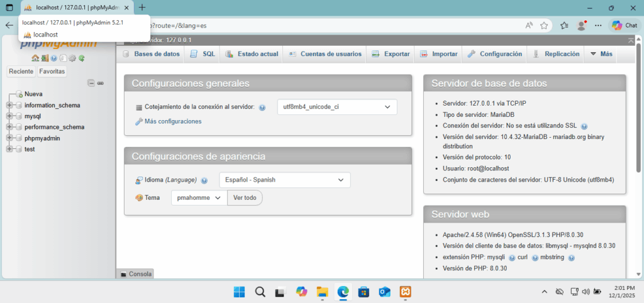Image resolution: width=644 pixels, height=303 pixels.
Task: Click help icon beside Cotejamiento de la conexión
Action: 262,107
